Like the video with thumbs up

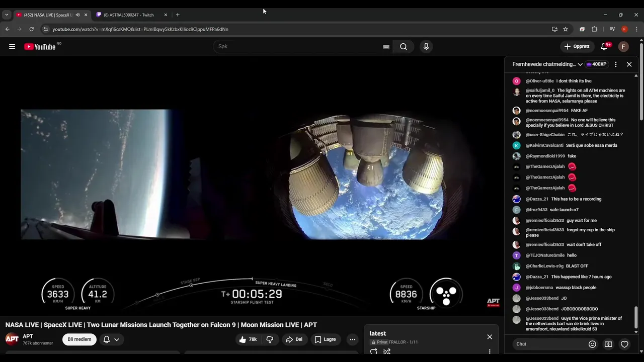tap(248, 339)
